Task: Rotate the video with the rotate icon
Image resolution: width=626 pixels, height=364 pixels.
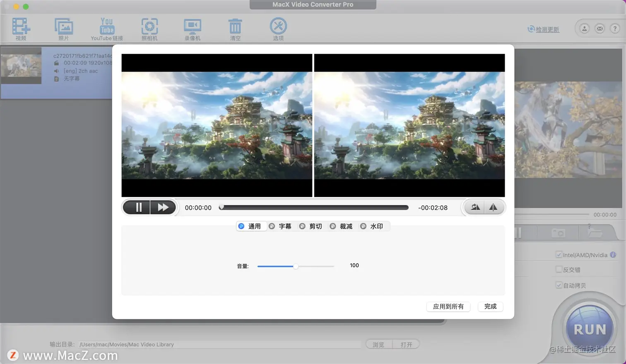Action: tap(475, 207)
